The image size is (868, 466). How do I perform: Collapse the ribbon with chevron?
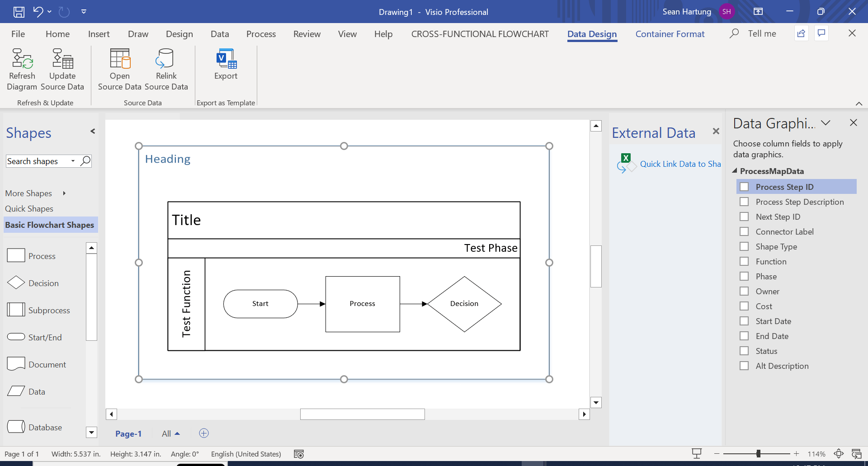[x=859, y=104]
